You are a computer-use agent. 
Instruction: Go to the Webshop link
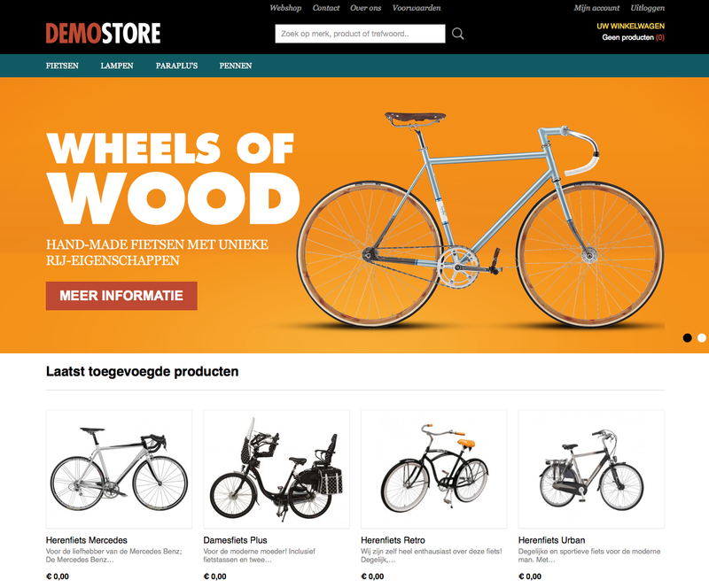click(x=285, y=8)
